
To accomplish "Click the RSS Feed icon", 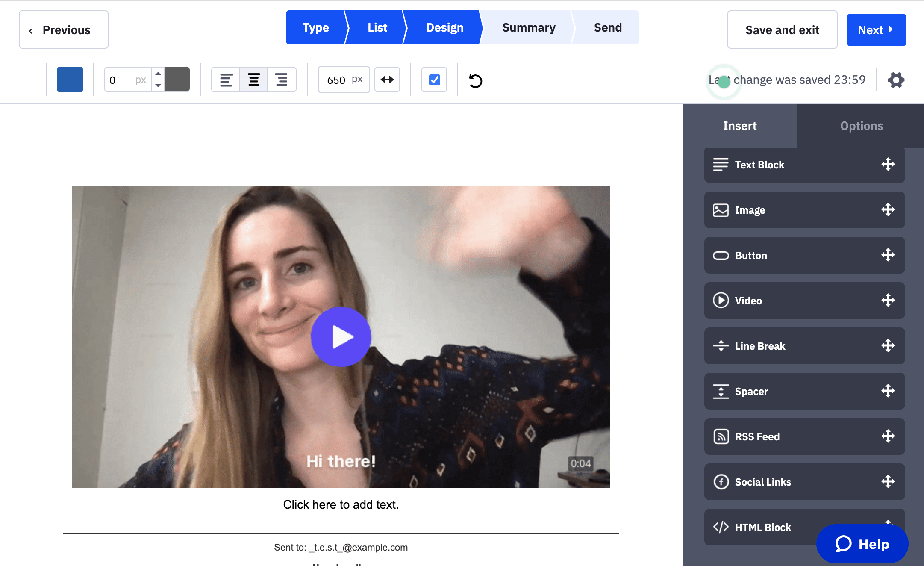I will pyautogui.click(x=721, y=436).
